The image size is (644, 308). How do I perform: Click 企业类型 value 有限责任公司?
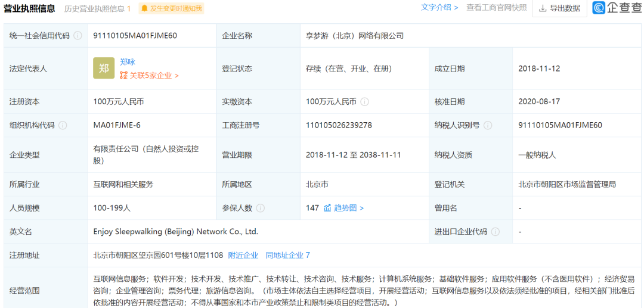click(146, 154)
